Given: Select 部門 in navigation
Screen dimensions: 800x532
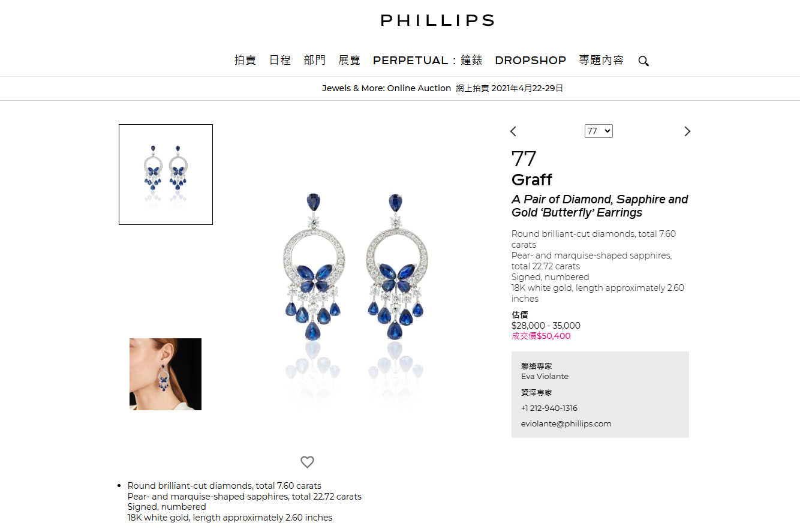Looking at the screenshot, I should (315, 60).
